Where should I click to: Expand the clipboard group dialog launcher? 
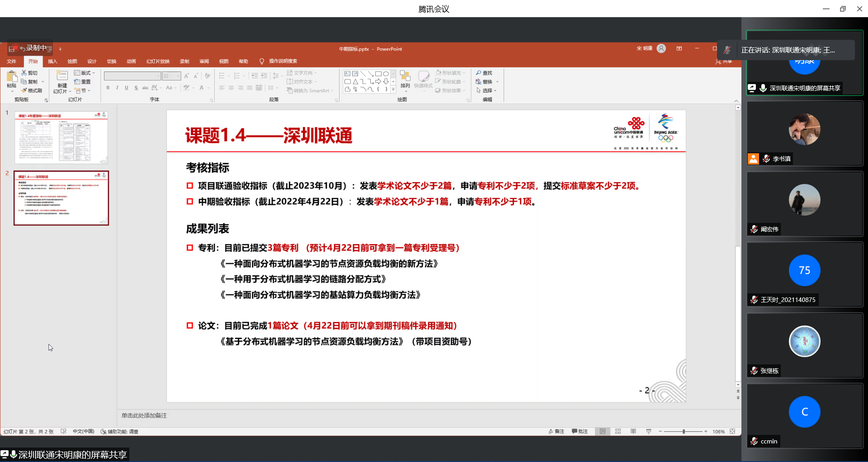[46, 100]
